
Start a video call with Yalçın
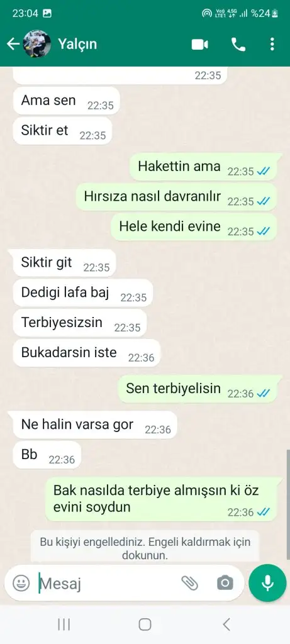200,45
